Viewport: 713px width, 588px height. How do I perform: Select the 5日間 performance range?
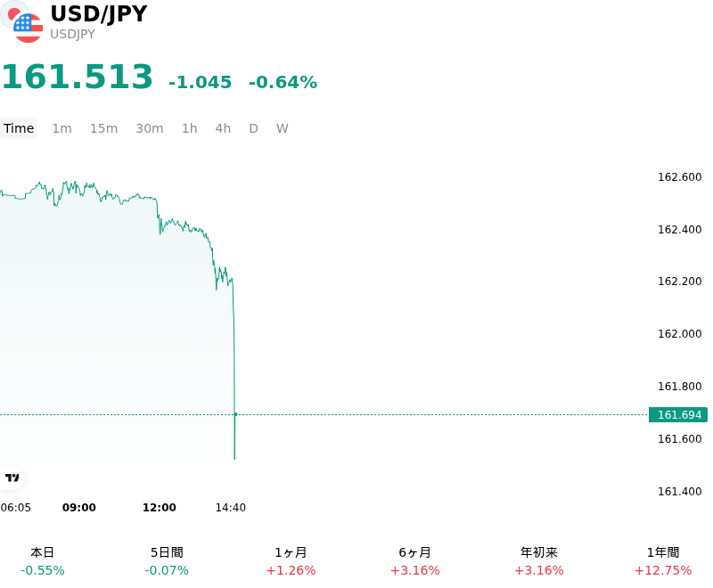tap(167, 561)
